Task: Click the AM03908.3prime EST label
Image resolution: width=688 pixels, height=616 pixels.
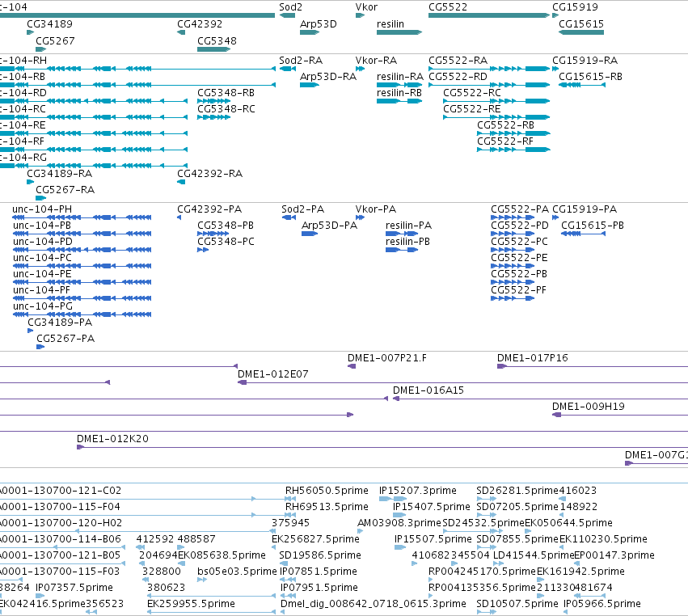Action: click(x=399, y=523)
